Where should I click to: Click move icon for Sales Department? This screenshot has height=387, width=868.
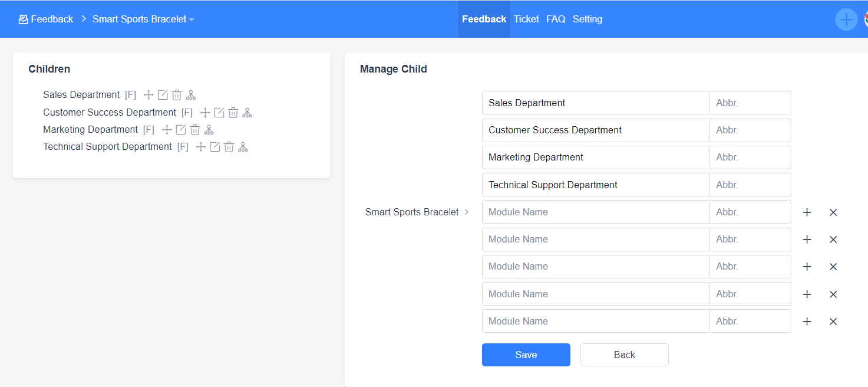coord(148,95)
